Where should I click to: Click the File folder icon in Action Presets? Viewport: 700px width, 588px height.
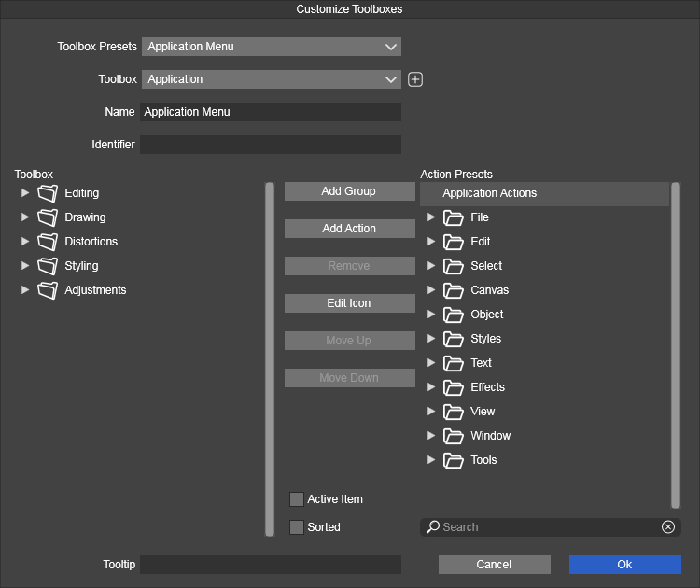point(454,217)
